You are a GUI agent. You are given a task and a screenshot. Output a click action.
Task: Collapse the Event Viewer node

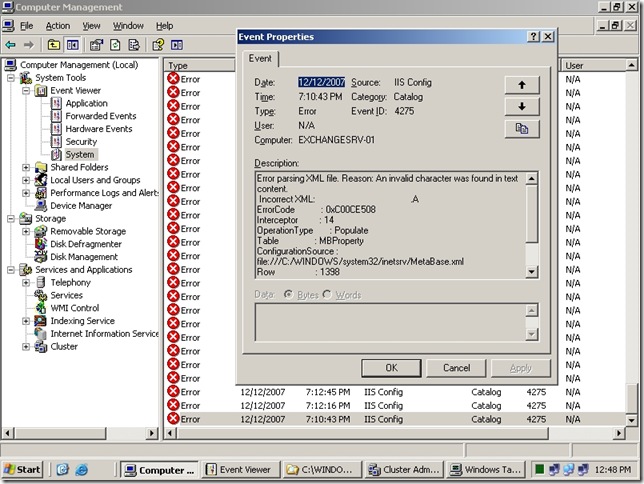point(26,90)
